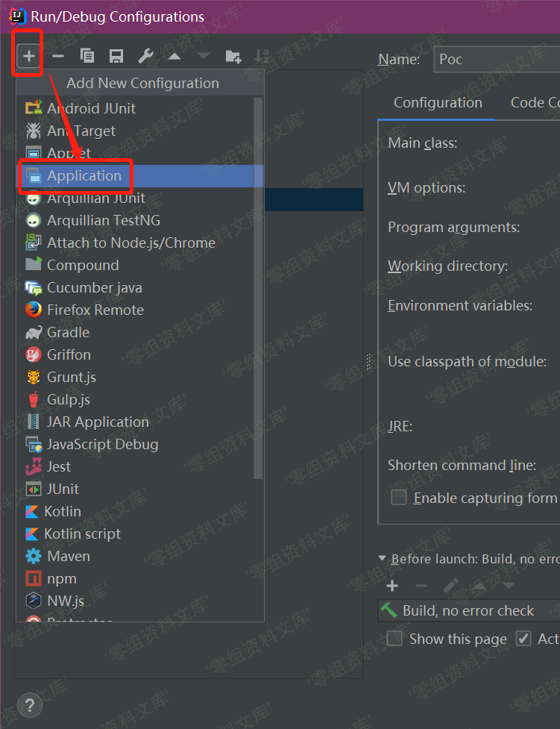Choose JUnit in Add New Configuration list

pyautogui.click(x=63, y=489)
